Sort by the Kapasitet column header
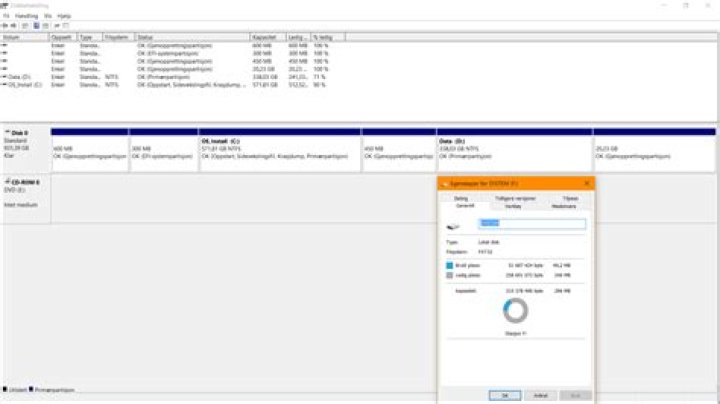Viewport: 720px width, 404px height. (268, 37)
